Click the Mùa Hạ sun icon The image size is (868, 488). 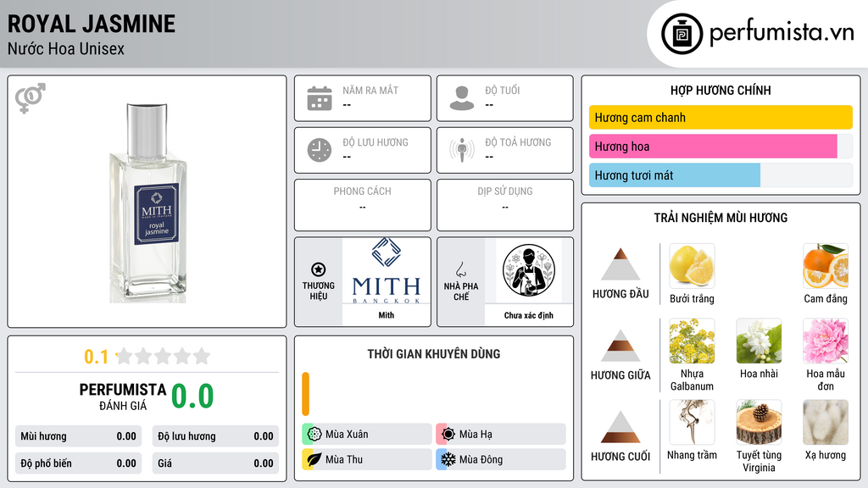coord(448,435)
